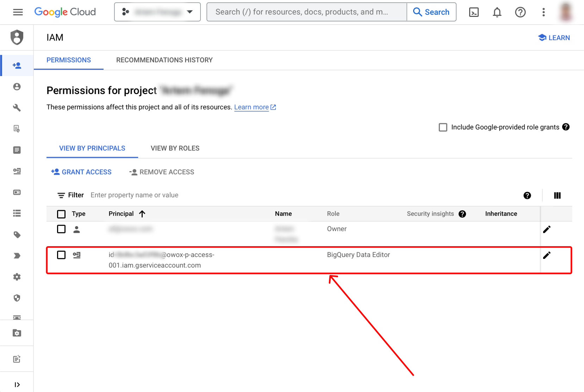The height and width of the screenshot is (392, 584).
Task: Open the user account avatar
Action: click(566, 12)
